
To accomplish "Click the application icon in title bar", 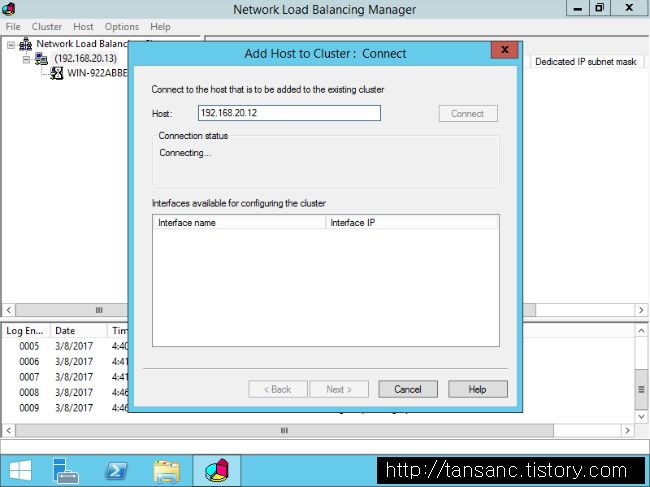I will point(8,9).
